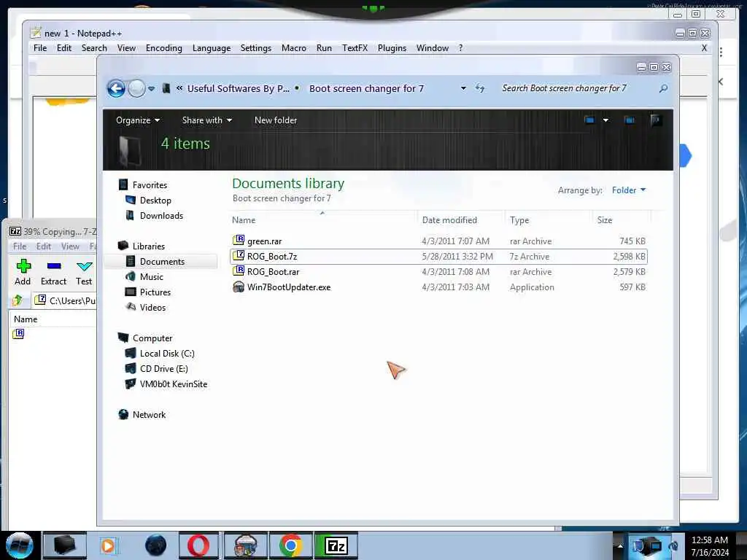Open Notepad++ File menu
Screen dimensions: 747x560
click(40, 48)
